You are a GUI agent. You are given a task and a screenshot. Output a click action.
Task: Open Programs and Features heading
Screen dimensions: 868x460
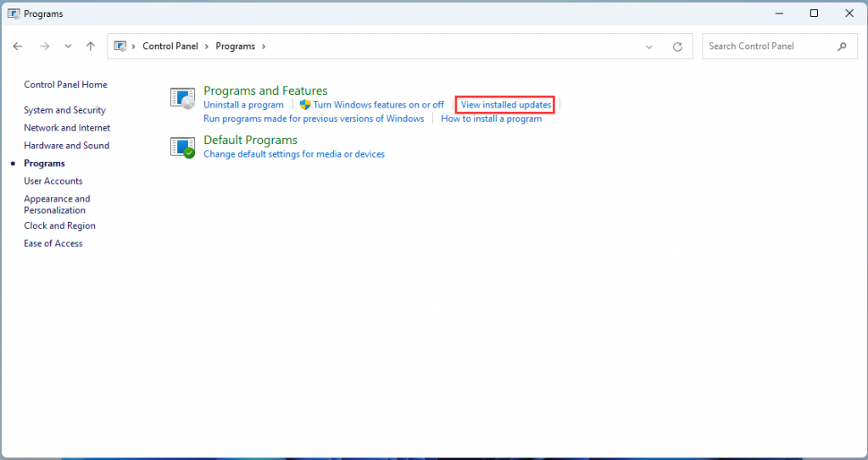265,91
